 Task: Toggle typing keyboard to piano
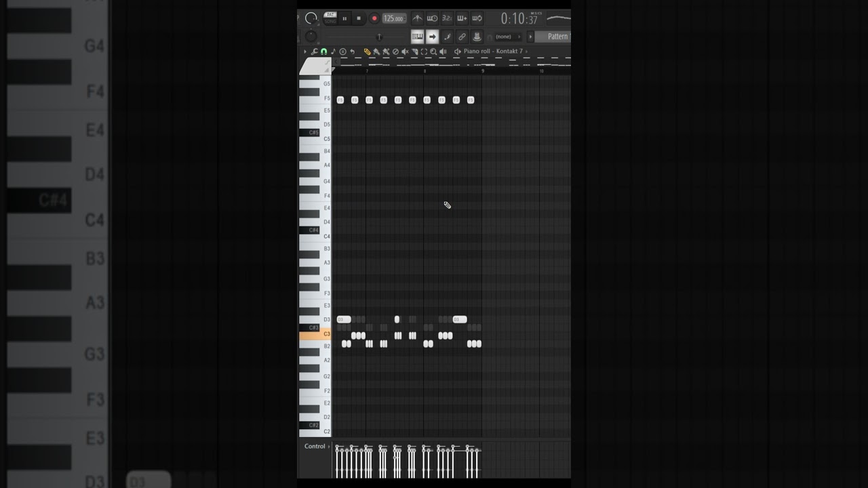tap(417, 37)
